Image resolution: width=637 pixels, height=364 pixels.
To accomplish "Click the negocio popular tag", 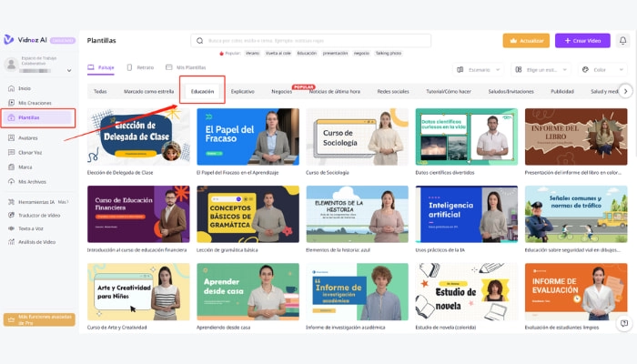I will point(361,53).
